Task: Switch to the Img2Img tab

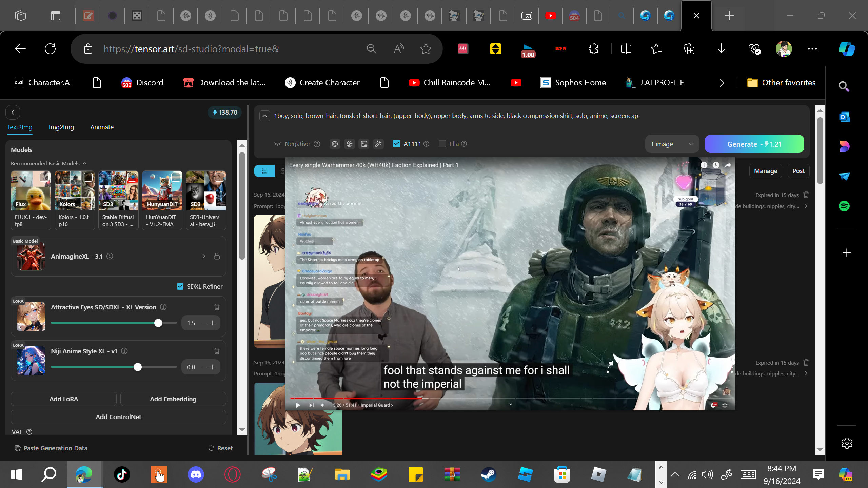Action: (61, 127)
